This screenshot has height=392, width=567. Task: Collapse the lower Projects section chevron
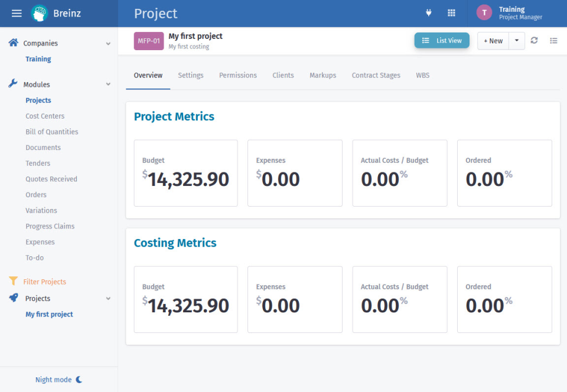pyautogui.click(x=108, y=299)
